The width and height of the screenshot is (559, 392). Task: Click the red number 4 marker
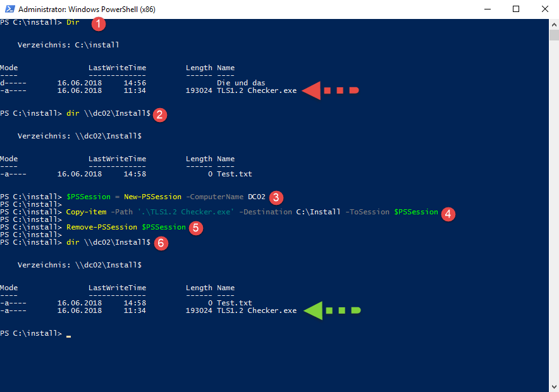448,214
